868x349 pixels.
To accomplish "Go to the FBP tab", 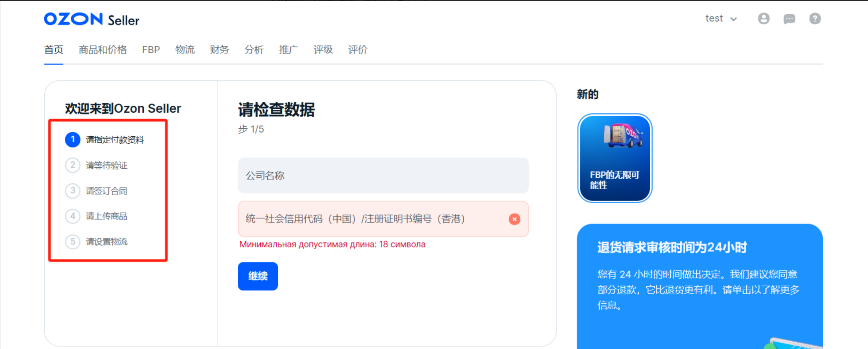I will click(x=151, y=50).
